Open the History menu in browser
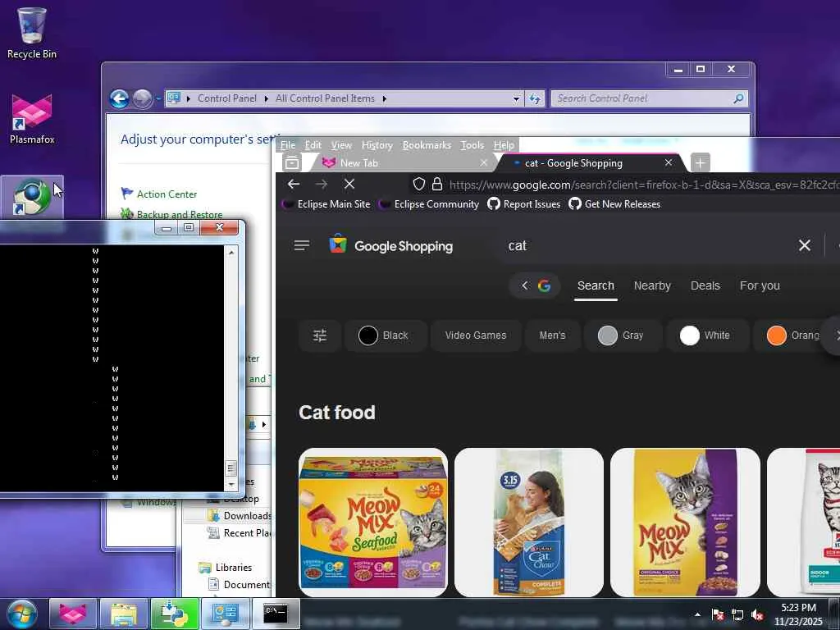The image size is (840, 630). point(377,145)
